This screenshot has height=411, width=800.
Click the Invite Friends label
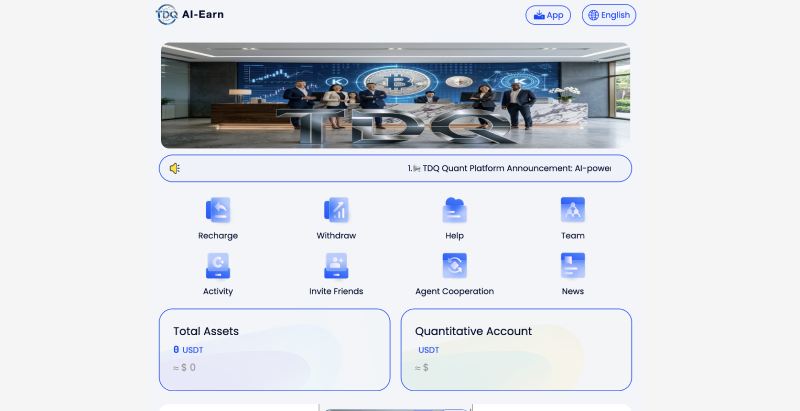pyautogui.click(x=336, y=291)
